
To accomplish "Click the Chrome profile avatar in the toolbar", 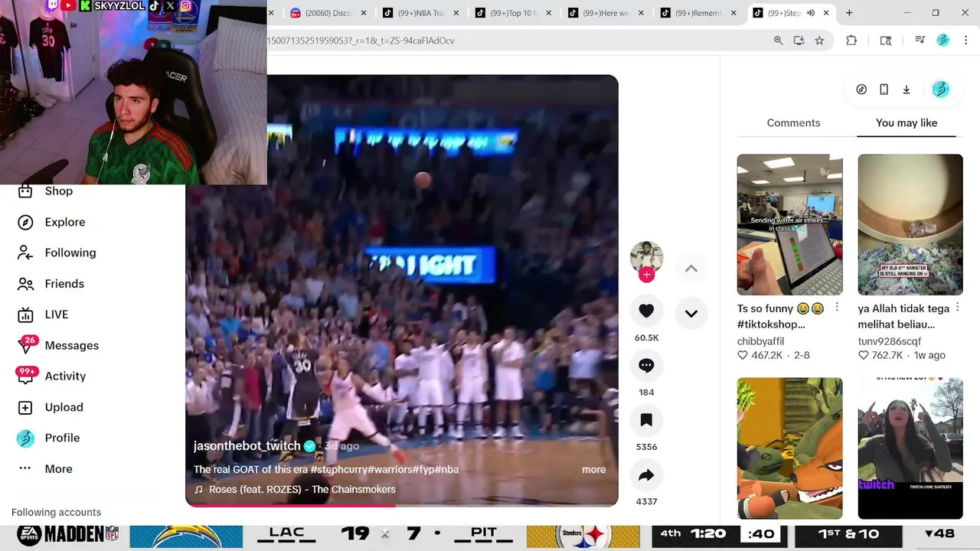I will pyautogui.click(x=943, y=41).
